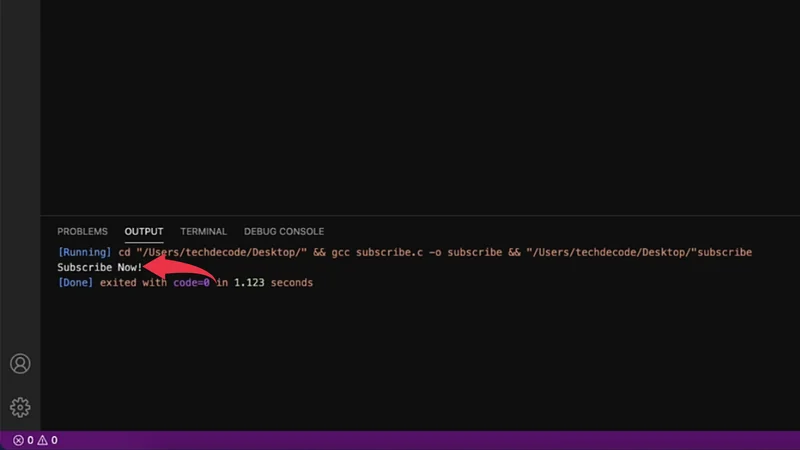Click the gcc word in the output
This screenshot has height=450, width=800.
click(341, 253)
